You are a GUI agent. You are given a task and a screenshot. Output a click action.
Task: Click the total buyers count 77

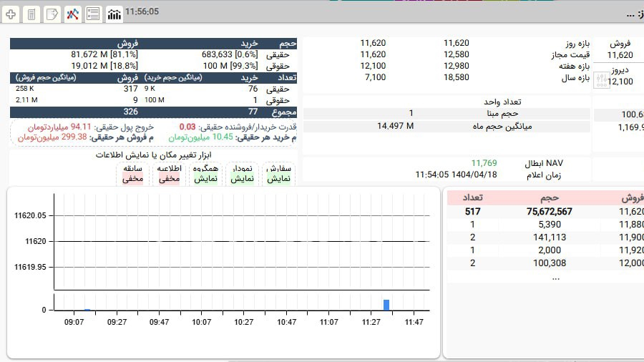[x=253, y=112]
